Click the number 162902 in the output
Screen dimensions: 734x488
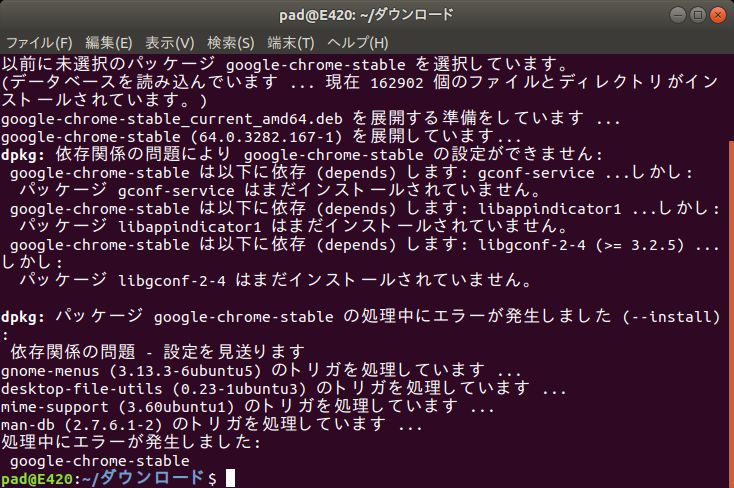coord(397,83)
